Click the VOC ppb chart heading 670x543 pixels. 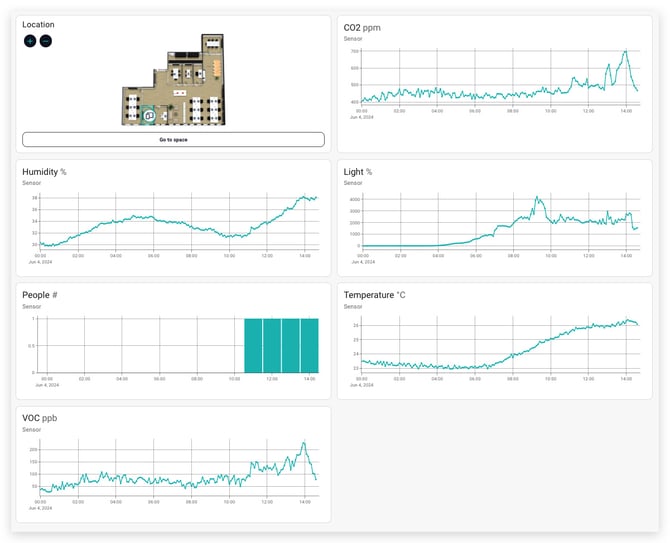39,418
